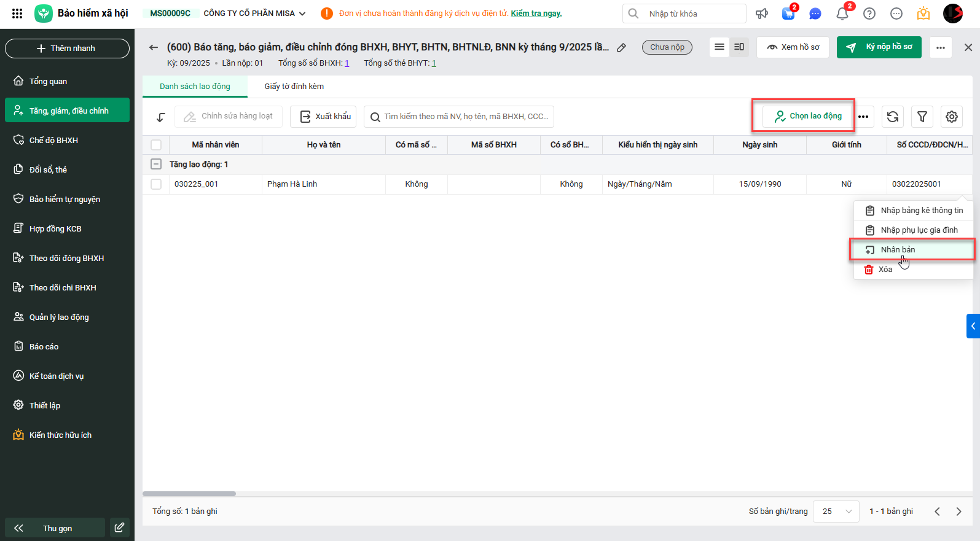Follow the Kiểm tra ngay link
This screenshot has height=541, width=980.
tap(536, 14)
